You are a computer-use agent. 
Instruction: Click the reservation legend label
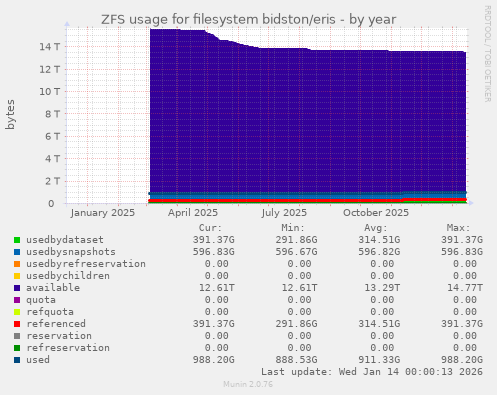[x=59, y=336]
